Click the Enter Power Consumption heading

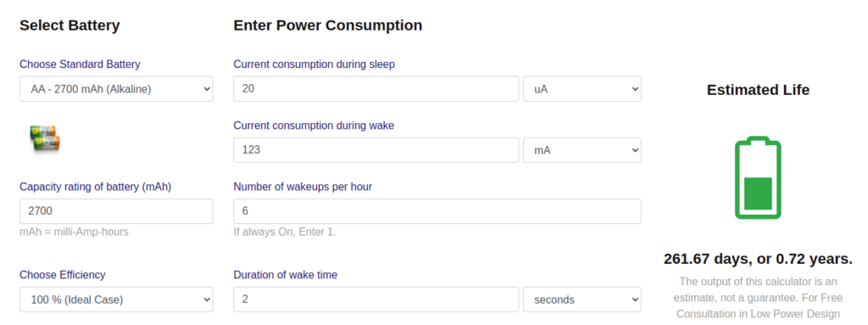328,25
